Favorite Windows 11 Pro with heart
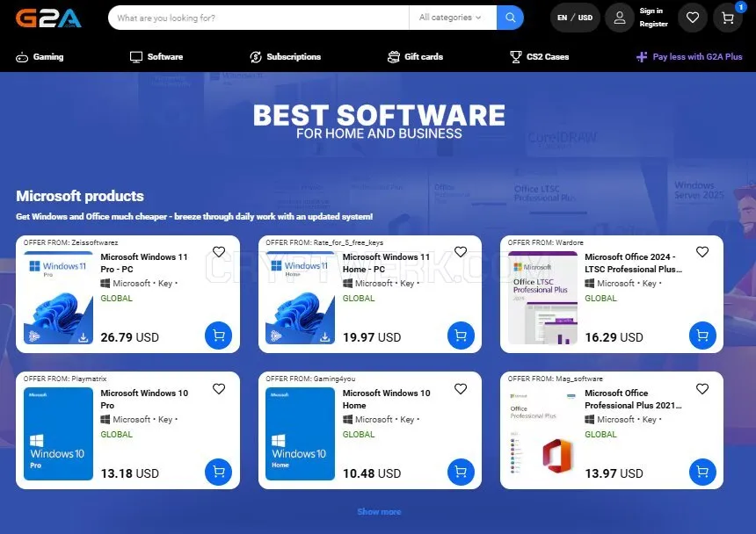This screenshot has width=756, height=534. click(x=219, y=252)
